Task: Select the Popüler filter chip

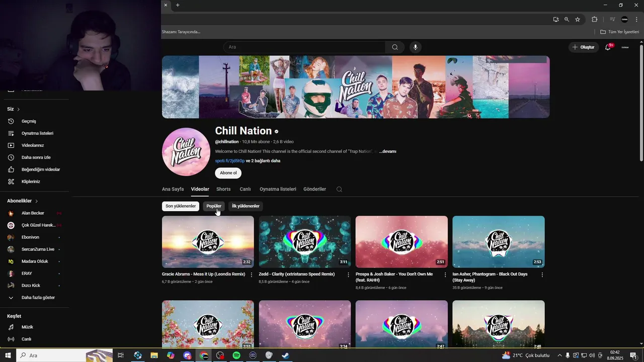Action: coord(214,206)
